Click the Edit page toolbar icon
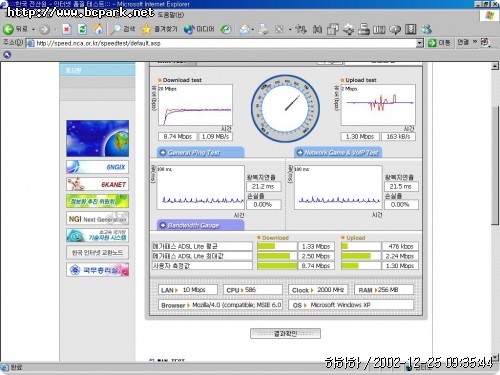Screen dimensions: 500x375 pos(279,29)
